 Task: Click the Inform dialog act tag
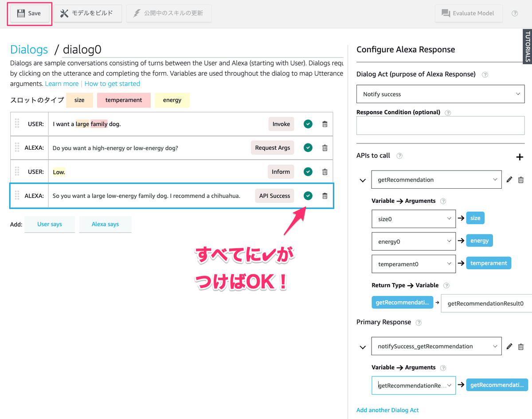tap(281, 172)
